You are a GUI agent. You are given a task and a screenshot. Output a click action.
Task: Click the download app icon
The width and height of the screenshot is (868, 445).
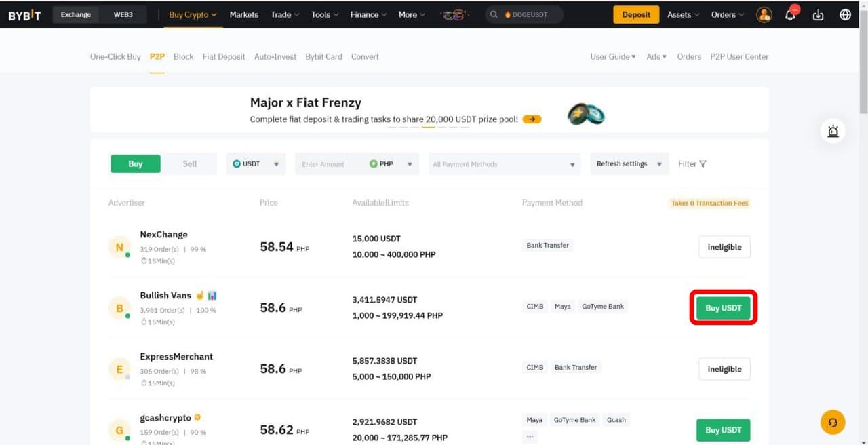(818, 15)
